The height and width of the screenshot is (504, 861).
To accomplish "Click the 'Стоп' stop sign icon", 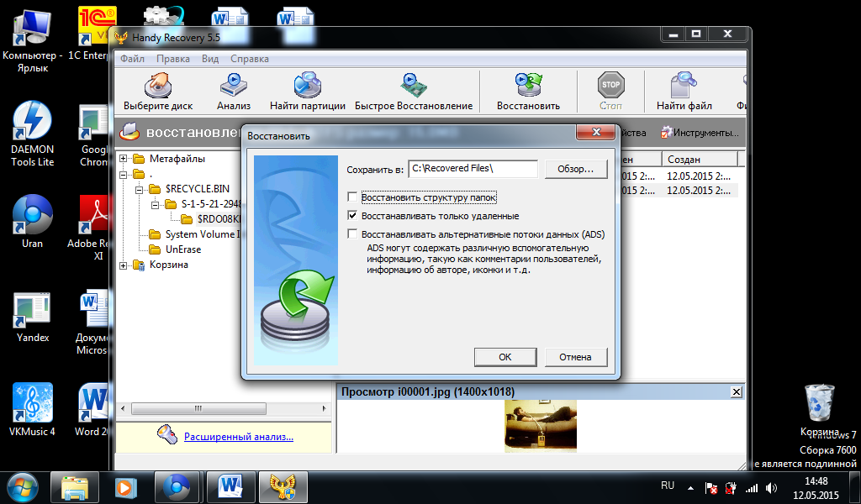I will pyautogui.click(x=610, y=86).
